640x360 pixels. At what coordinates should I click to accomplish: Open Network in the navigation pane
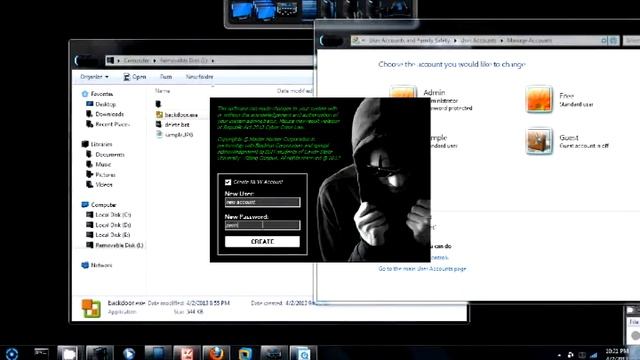[x=97, y=265]
